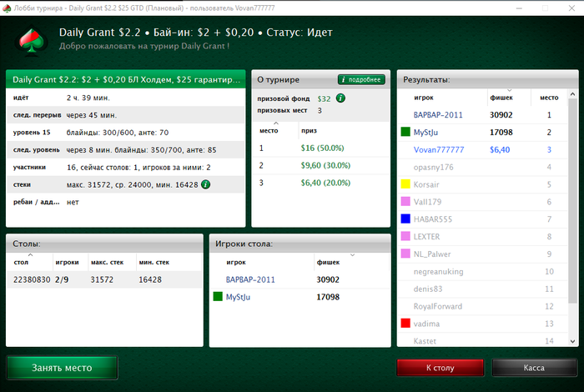Open the подробнее details button
Screen dimensions: 584x392
tap(361, 79)
